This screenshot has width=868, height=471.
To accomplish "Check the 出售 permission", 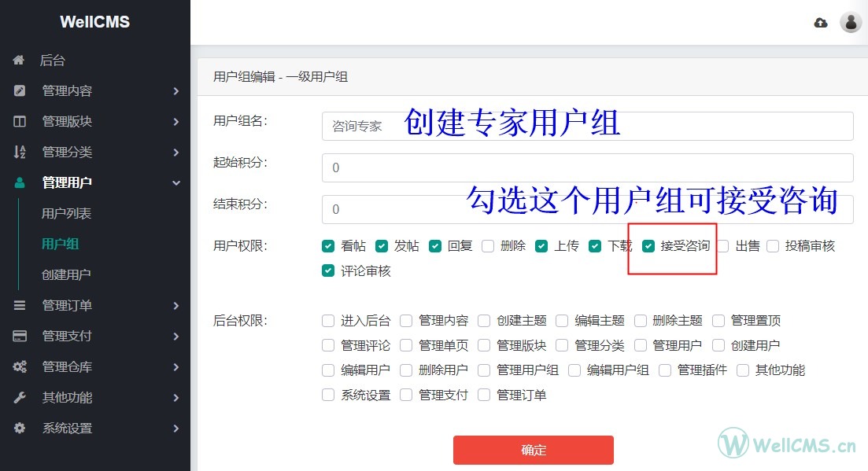I will (x=723, y=246).
